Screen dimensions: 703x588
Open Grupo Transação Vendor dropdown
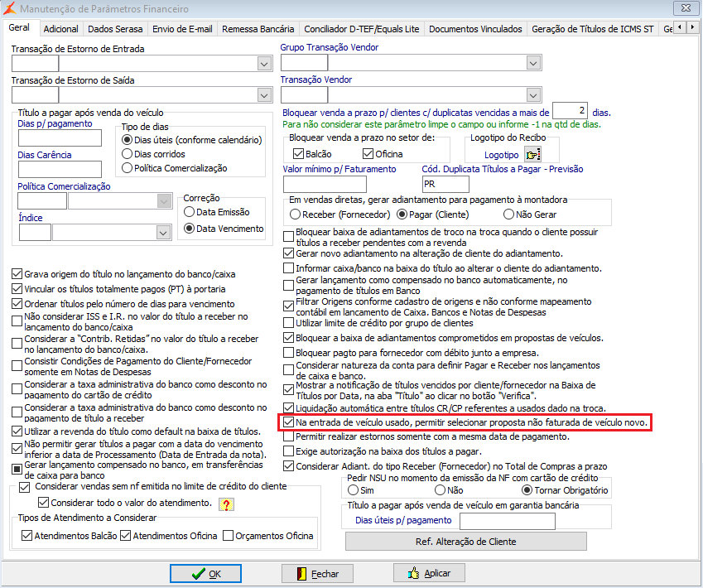click(533, 63)
